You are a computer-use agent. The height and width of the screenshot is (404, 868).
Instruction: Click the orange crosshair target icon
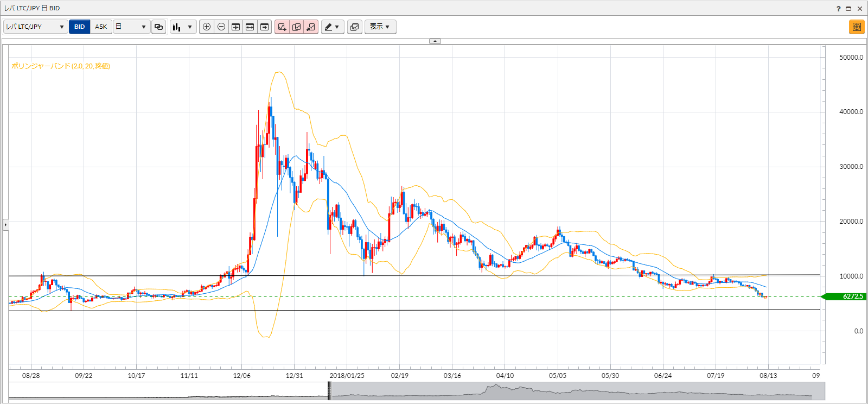pos(857,27)
